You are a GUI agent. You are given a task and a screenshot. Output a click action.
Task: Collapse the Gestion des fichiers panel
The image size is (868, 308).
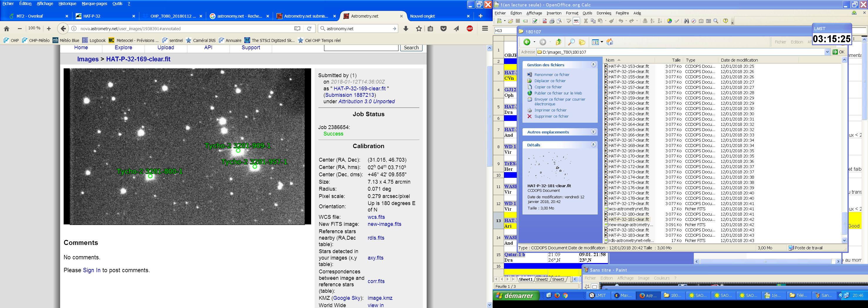[594, 65]
